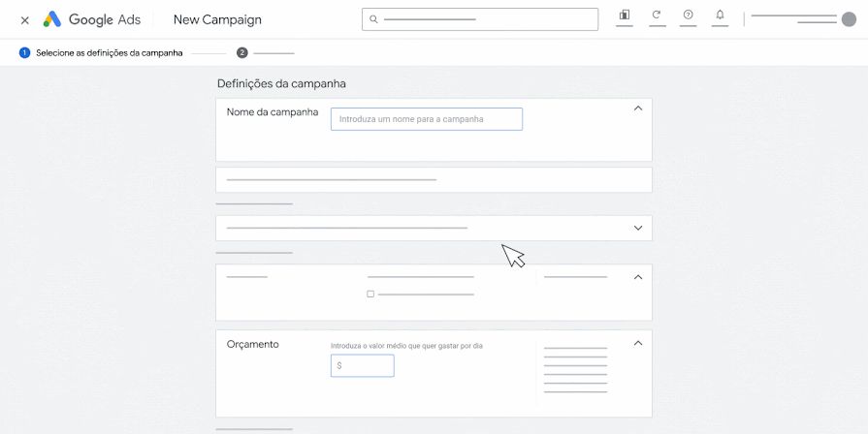This screenshot has width=868, height=434.
Task: Go to step 2 in the progress bar
Action: 241,53
